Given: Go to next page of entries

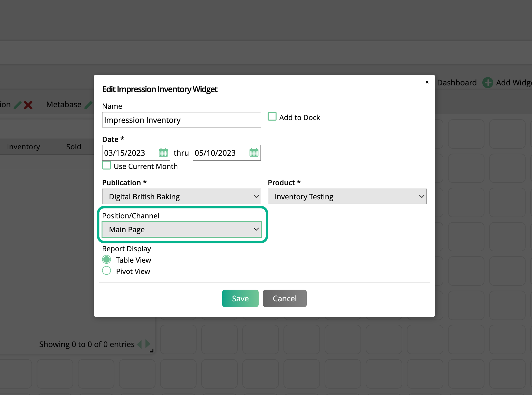Looking at the screenshot, I should coord(148,344).
